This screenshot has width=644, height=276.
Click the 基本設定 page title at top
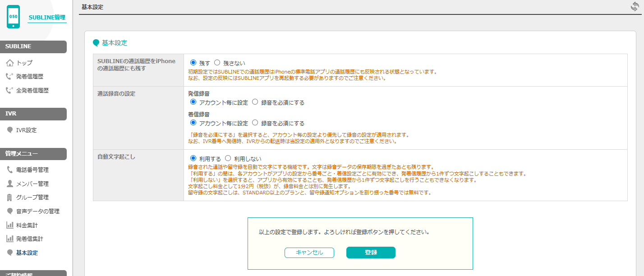tap(92, 7)
